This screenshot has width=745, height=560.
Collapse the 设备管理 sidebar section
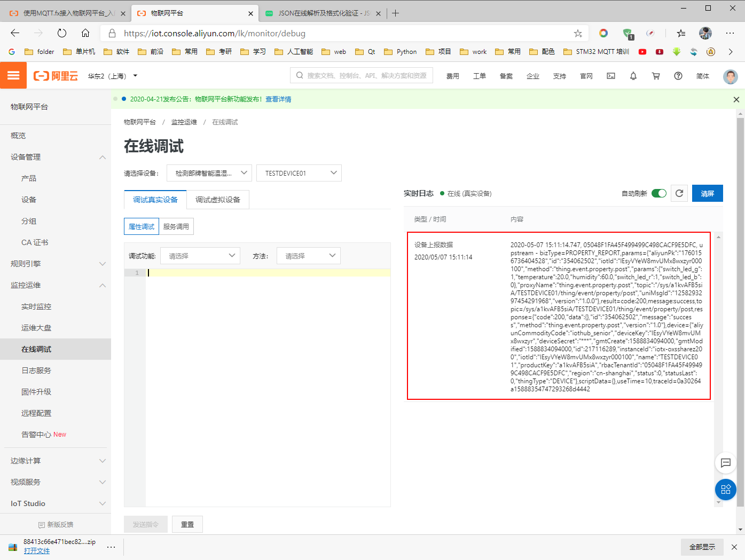[x=103, y=157]
